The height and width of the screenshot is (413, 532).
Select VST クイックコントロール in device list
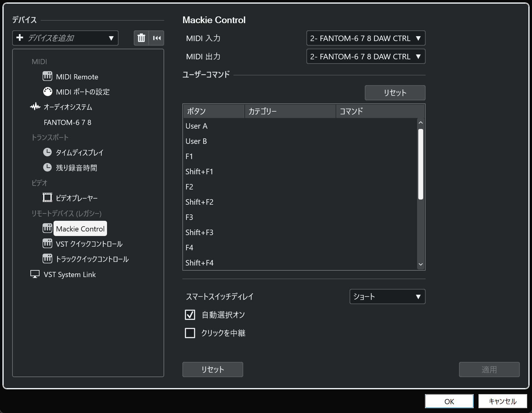pos(89,244)
